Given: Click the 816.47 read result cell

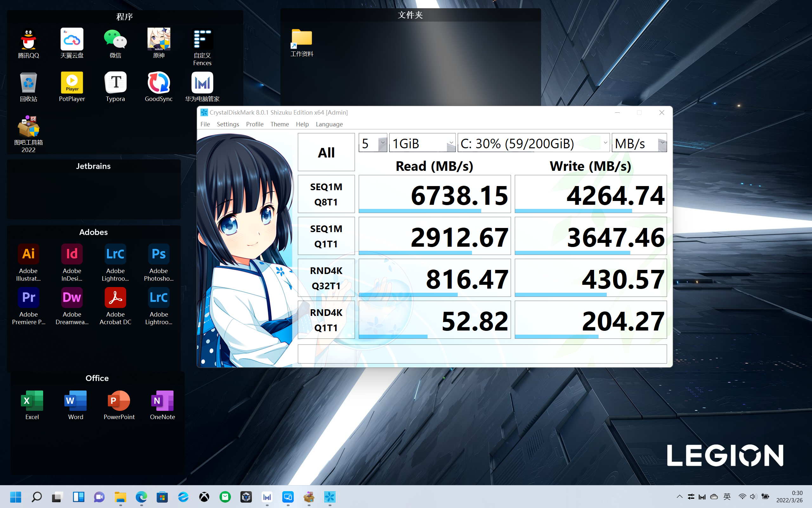Looking at the screenshot, I should click(x=435, y=278).
